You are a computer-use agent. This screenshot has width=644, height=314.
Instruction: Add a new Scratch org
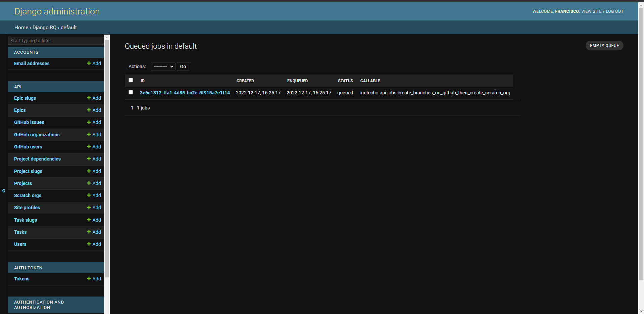tap(94, 195)
